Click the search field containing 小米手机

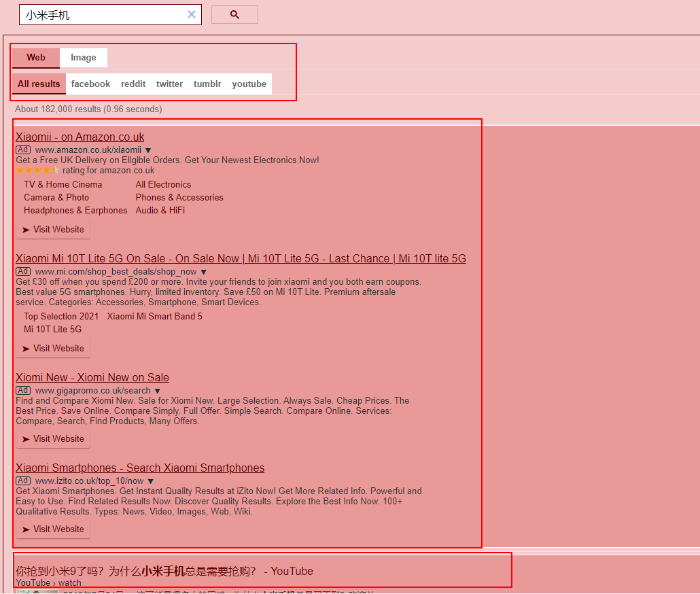click(110, 15)
